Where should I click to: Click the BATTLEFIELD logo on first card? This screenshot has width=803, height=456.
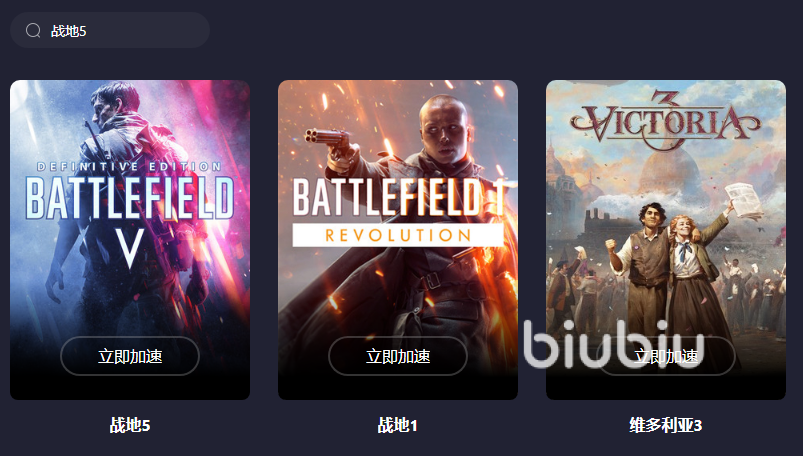coord(130,198)
